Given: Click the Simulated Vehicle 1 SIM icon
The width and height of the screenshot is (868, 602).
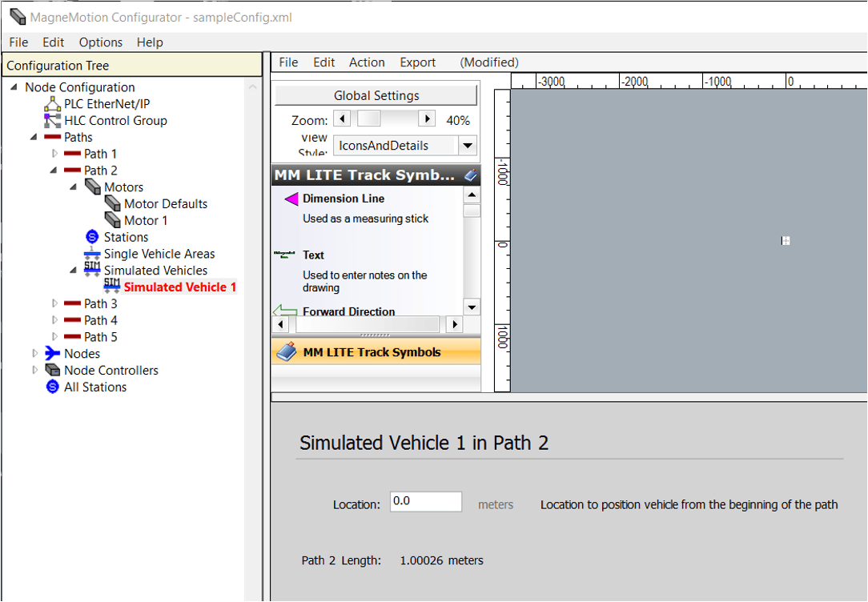Looking at the screenshot, I should [x=112, y=286].
